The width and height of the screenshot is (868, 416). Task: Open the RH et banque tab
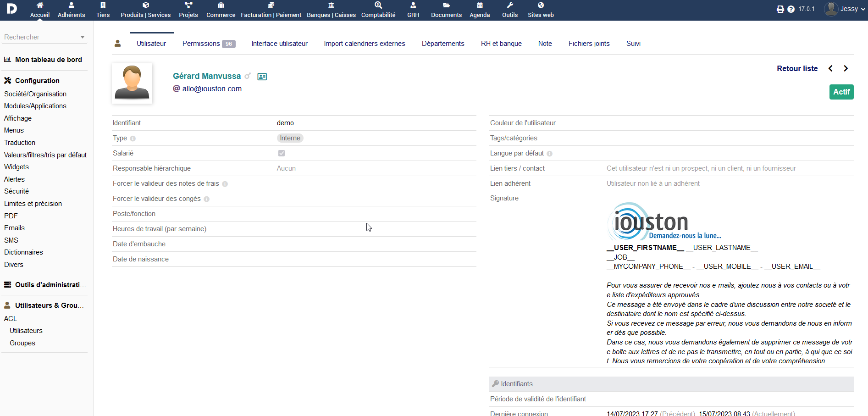pos(501,44)
